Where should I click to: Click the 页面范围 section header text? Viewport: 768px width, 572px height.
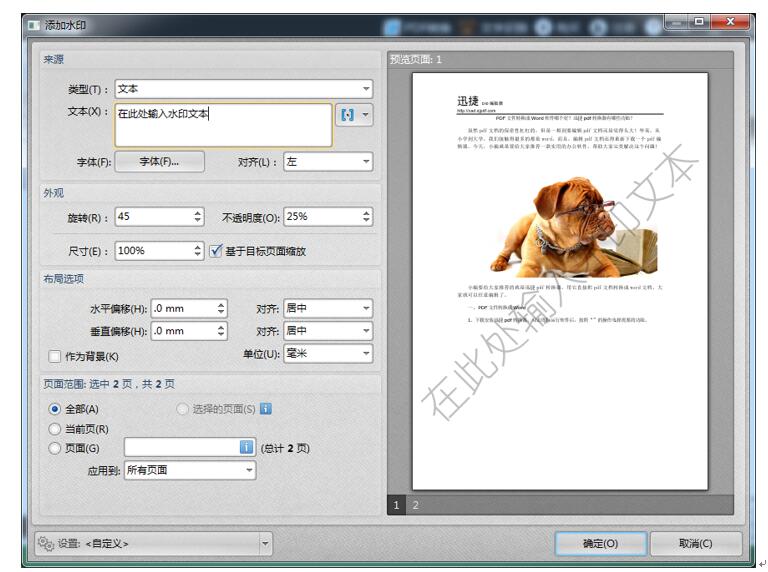pos(109,384)
